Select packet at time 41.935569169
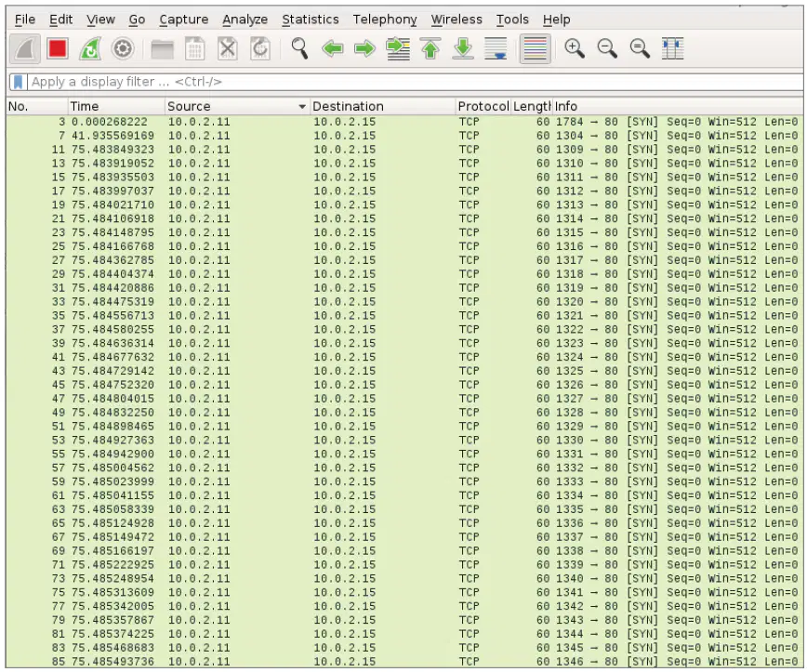This screenshot has height=672, width=807. tap(404, 136)
